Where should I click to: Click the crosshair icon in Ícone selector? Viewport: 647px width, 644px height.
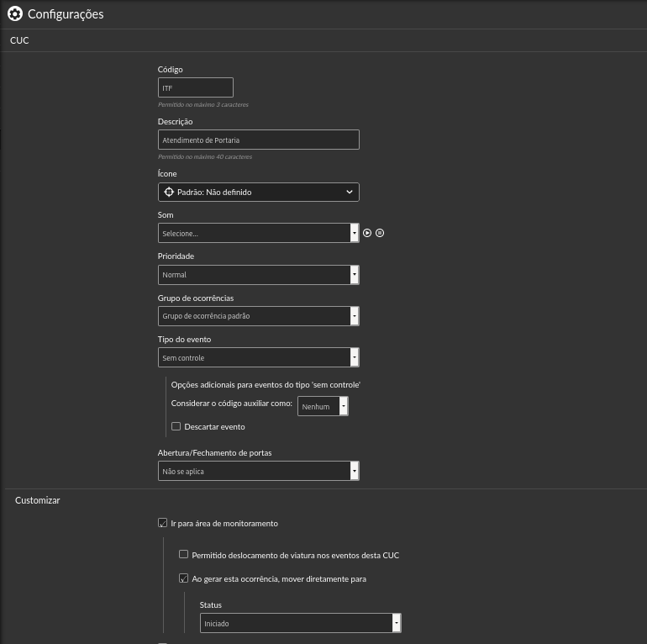[x=169, y=192]
